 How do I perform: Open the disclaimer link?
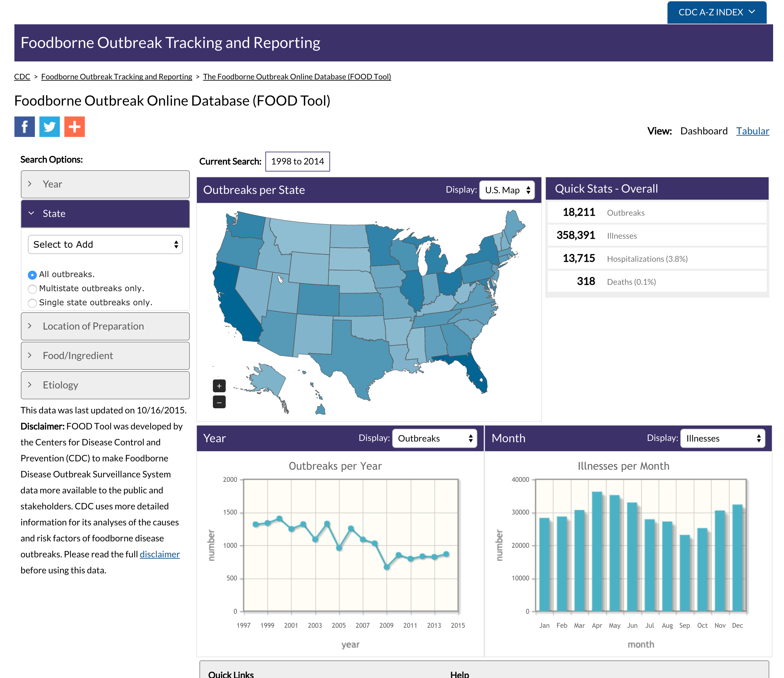point(160,554)
